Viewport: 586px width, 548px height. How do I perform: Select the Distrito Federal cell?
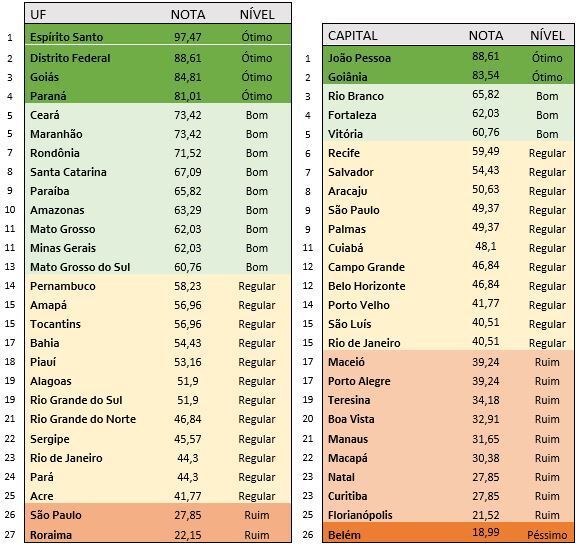(70, 58)
